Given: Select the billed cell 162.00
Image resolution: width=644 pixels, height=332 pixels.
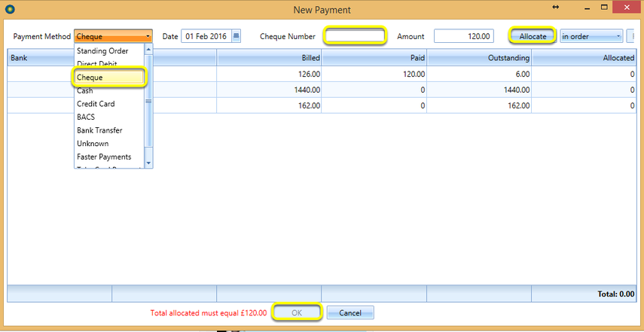Looking at the screenshot, I should click(x=269, y=105).
